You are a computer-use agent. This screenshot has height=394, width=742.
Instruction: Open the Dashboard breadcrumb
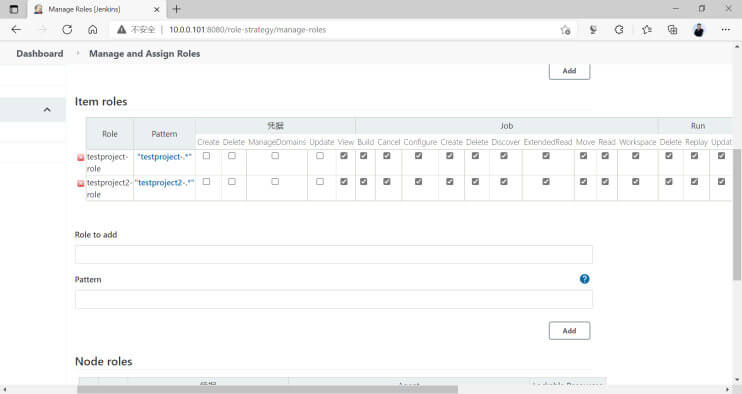coord(40,53)
